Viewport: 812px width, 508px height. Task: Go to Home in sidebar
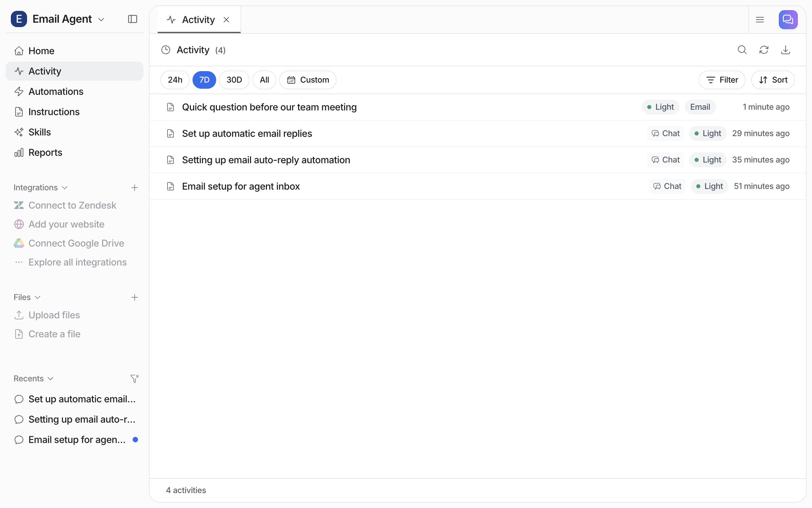pyautogui.click(x=74, y=51)
